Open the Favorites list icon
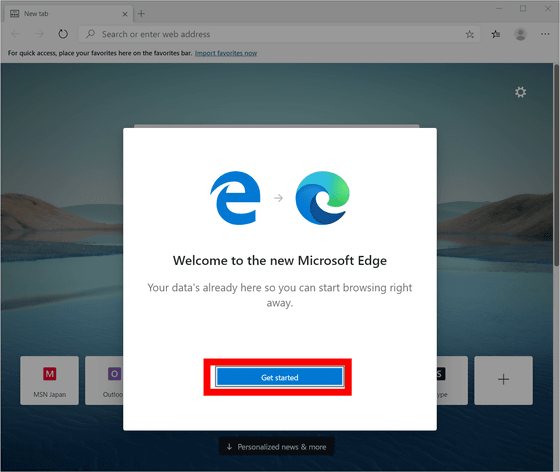The height and width of the screenshot is (472, 560). [496, 34]
